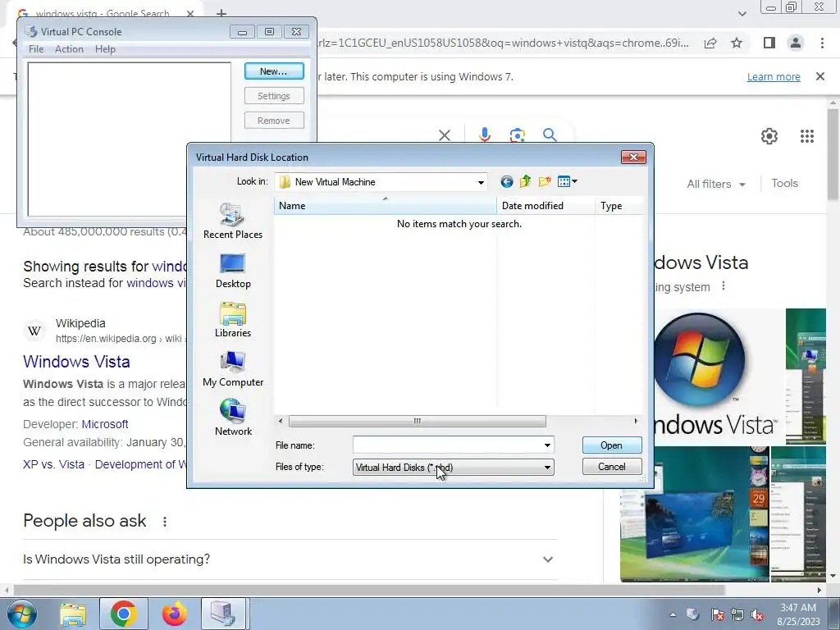Open Vista desktop screenshot thumbnail
This screenshot has height=630, width=840.
point(695,514)
